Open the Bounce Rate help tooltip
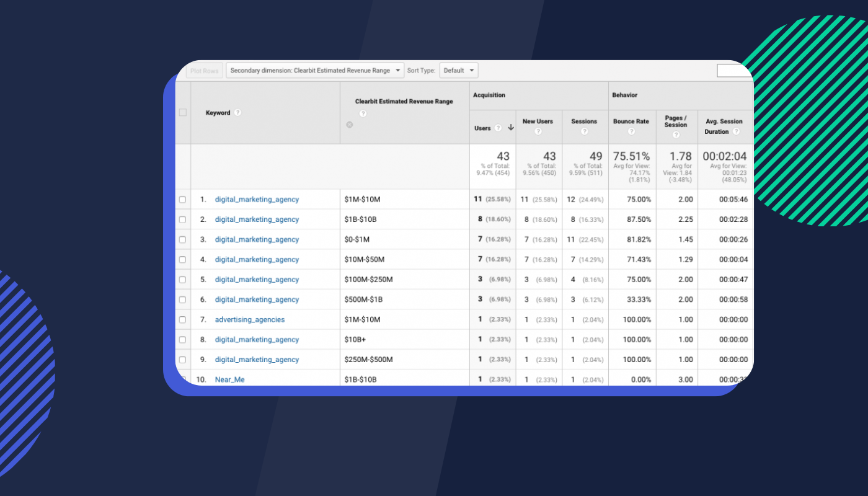 coord(631,131)
